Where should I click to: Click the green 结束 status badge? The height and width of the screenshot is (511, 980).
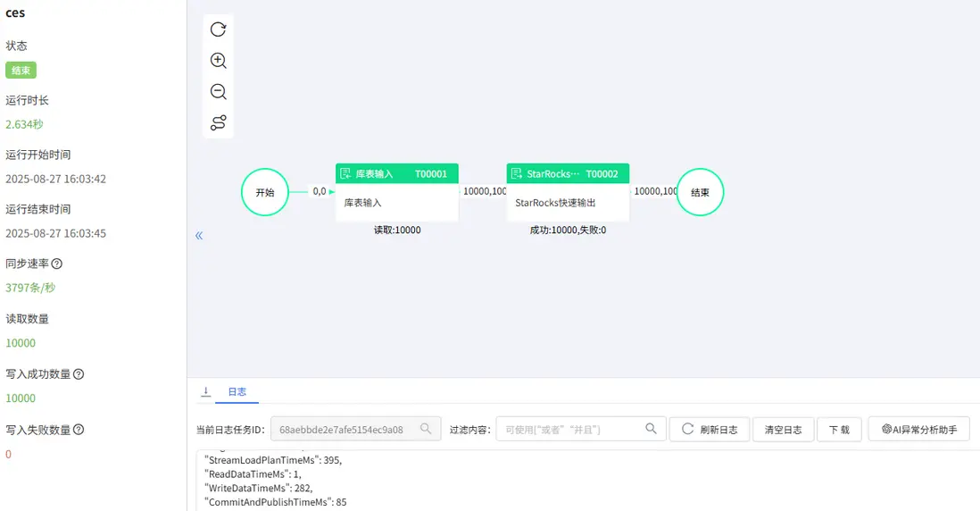tap(21, 70)
